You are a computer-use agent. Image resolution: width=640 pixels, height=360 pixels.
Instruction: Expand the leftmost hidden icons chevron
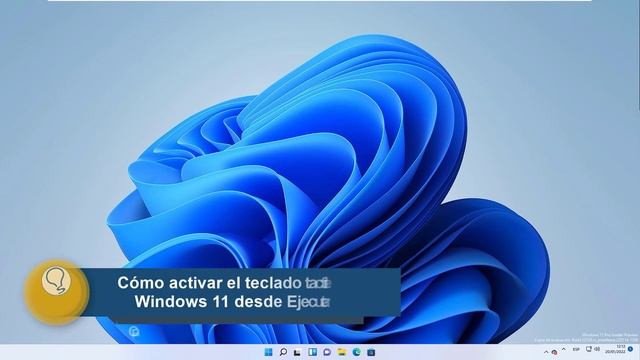[546, 352]
